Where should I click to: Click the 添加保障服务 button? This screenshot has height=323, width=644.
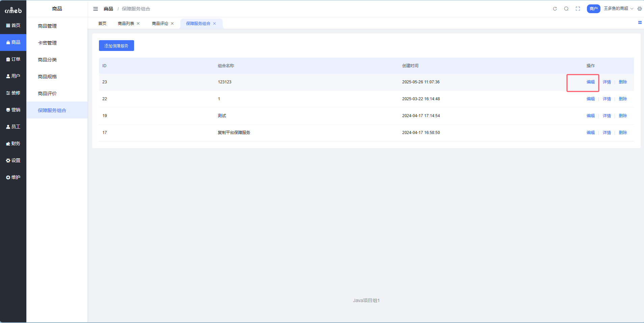point(116,46)
